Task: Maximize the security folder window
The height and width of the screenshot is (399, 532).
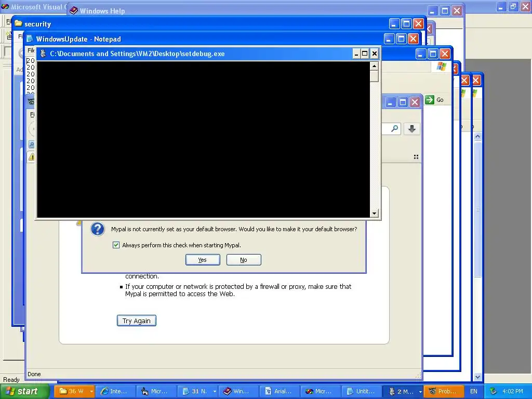Action: 406,24
